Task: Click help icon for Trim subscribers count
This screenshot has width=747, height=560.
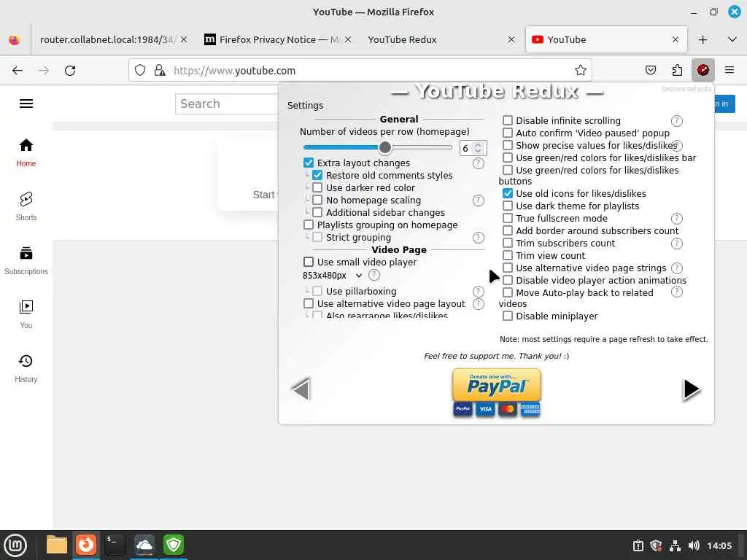Action: point(676,244)
